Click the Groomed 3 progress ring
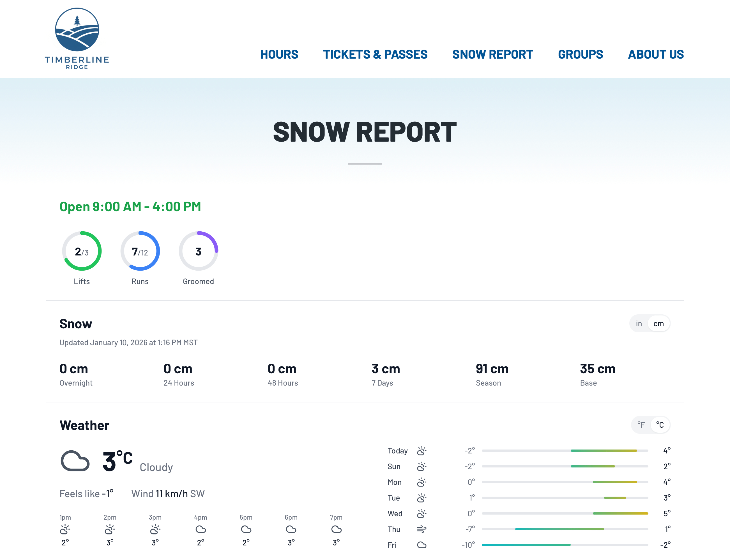 click(x=198, y=251)
